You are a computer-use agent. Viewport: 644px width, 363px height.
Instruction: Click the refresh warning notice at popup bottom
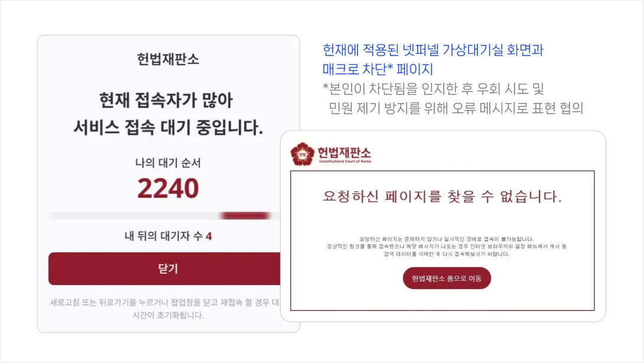[x=164, y=309]
